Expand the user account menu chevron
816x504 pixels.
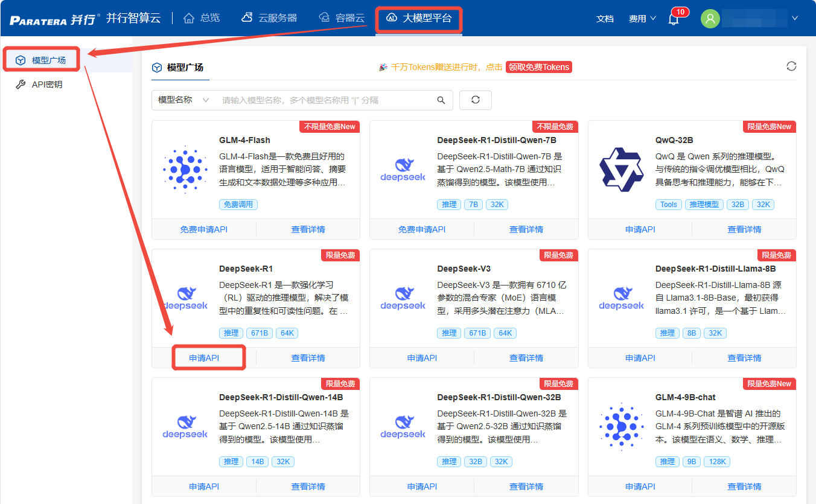795,18
